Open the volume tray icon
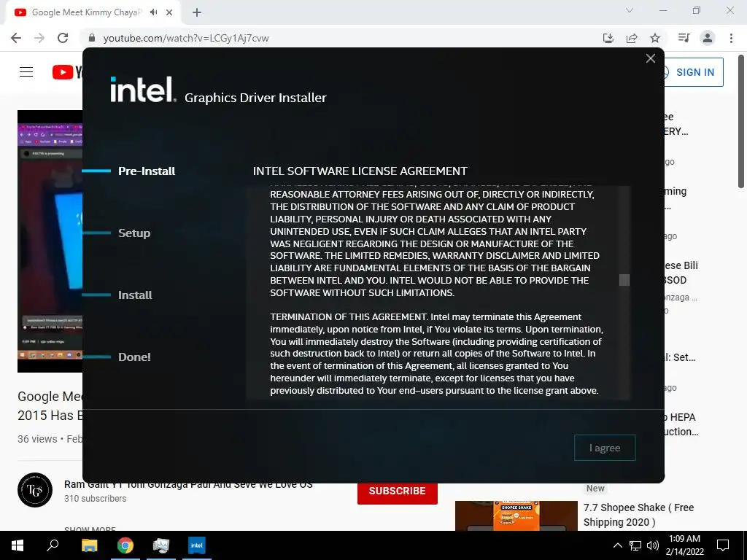 tap(653, 545)
